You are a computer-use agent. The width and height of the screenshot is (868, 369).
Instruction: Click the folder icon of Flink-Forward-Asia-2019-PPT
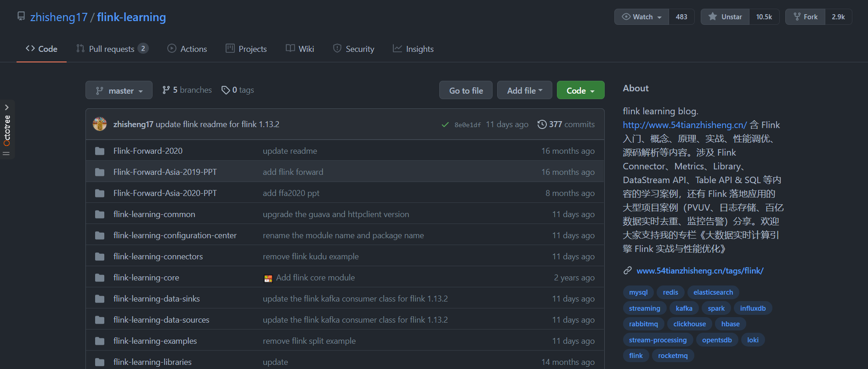(x=100, y=172)
